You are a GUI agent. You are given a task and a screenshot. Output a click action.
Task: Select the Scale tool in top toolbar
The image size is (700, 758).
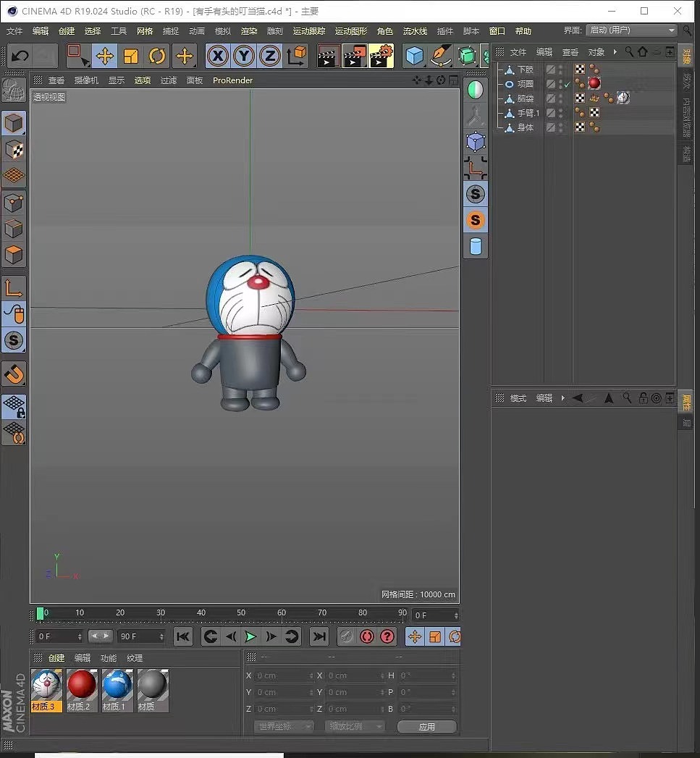131,56
